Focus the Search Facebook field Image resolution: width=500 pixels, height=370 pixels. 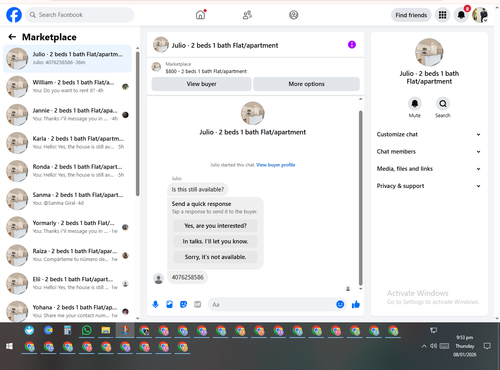point(80,15)
